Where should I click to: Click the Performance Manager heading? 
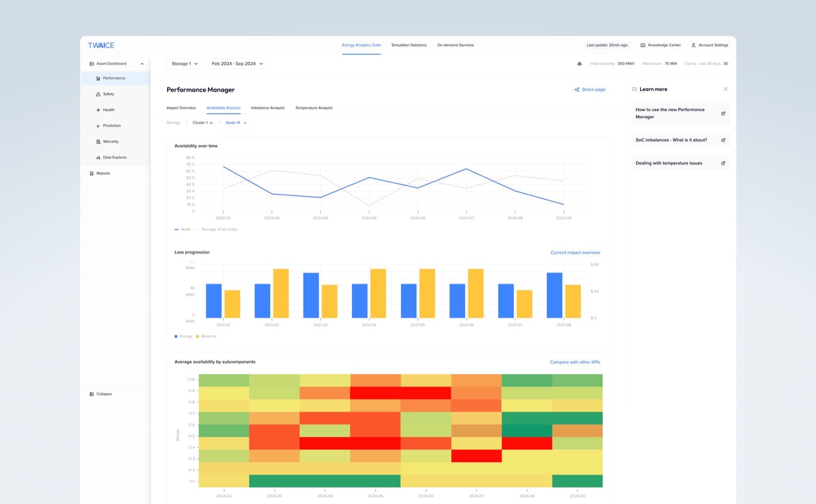(x=200, y=90)
